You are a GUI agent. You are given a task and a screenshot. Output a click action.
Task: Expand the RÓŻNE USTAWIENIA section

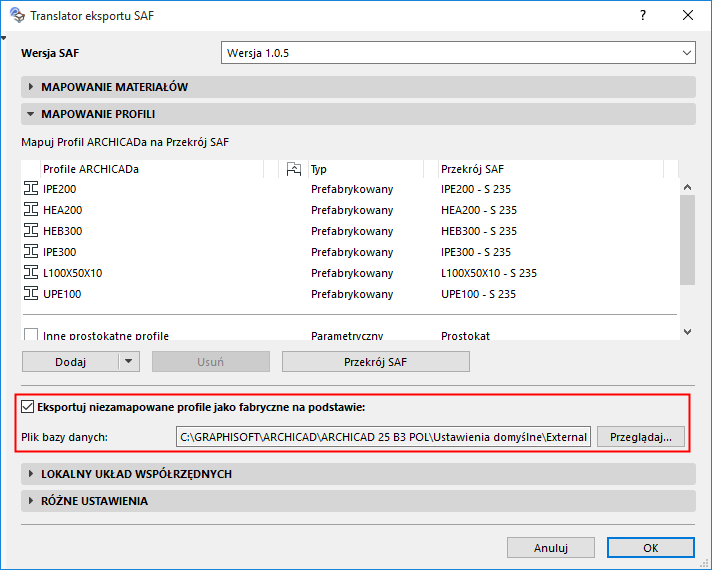[358, 501]
